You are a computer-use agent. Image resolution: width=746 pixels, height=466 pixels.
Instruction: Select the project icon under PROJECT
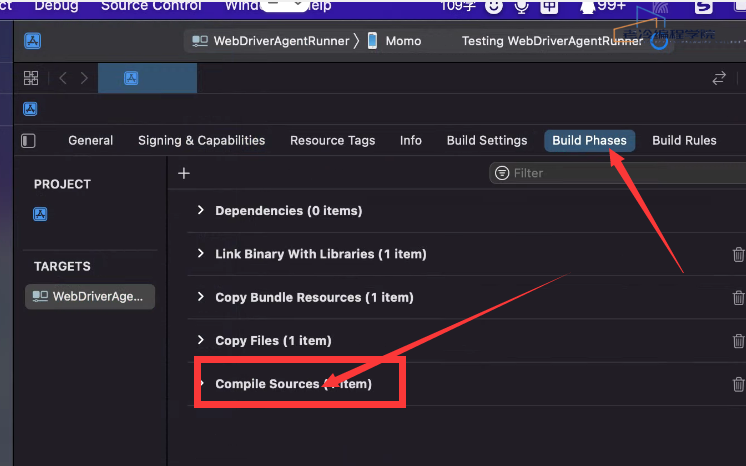(x=40, y=214)
